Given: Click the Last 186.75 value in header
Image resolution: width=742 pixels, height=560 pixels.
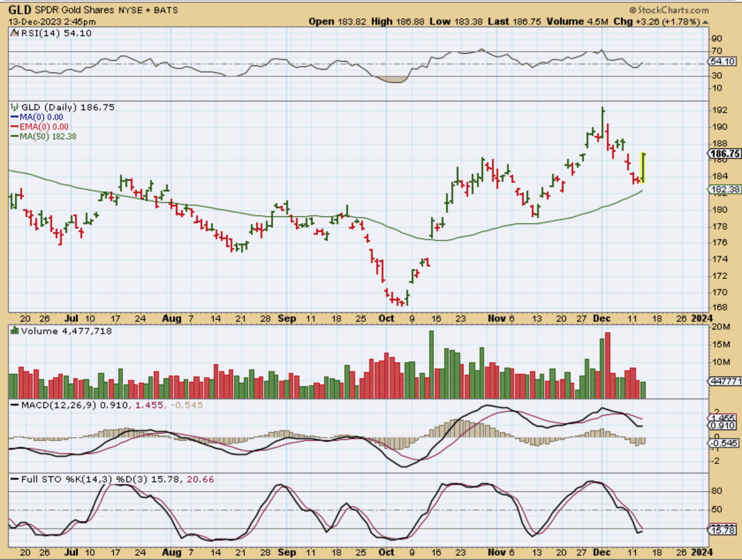Looking at the screenshot, I should (x=515, y=22).
